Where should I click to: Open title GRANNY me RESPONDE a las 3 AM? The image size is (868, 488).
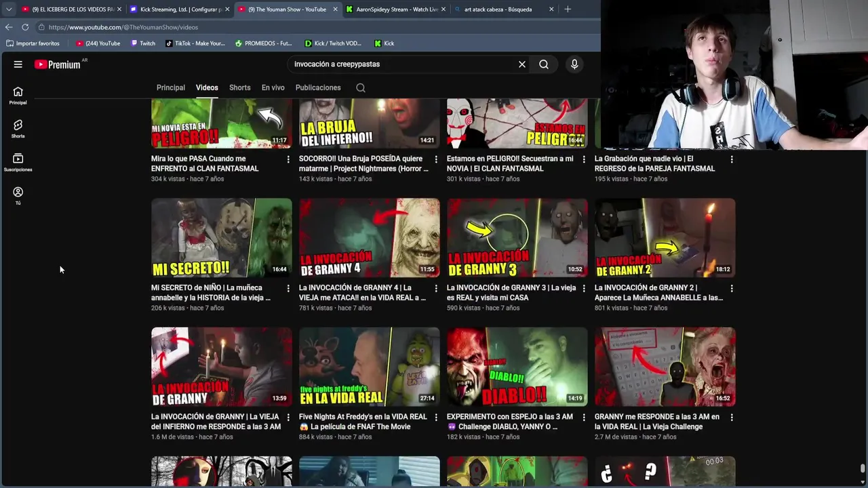(656, 422)
